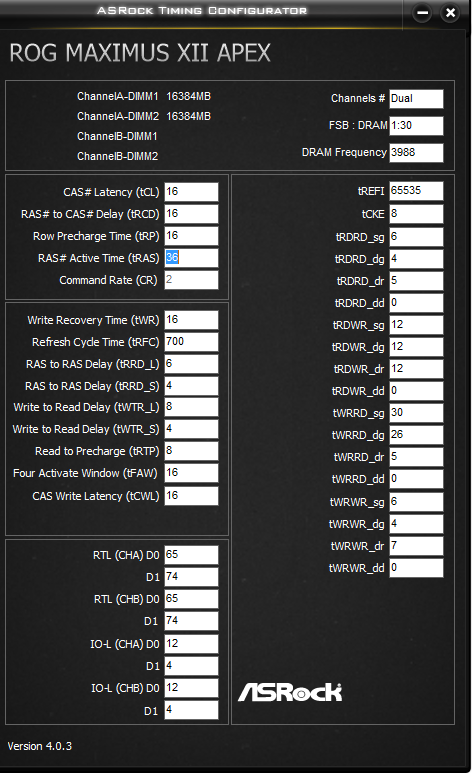Click the RTL (CHA) D0 field
This screenshot has height=773, width=472.
191,555
